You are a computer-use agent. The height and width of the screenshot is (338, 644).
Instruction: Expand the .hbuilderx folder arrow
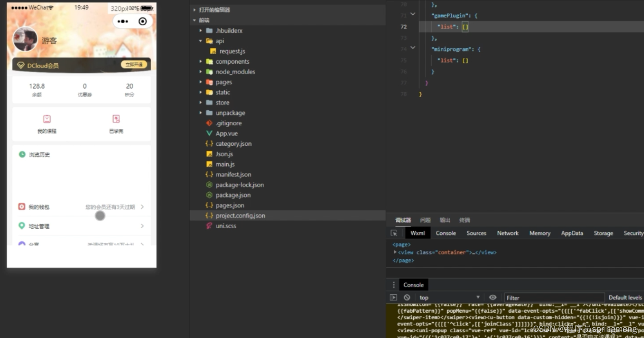tap(200, 31)
